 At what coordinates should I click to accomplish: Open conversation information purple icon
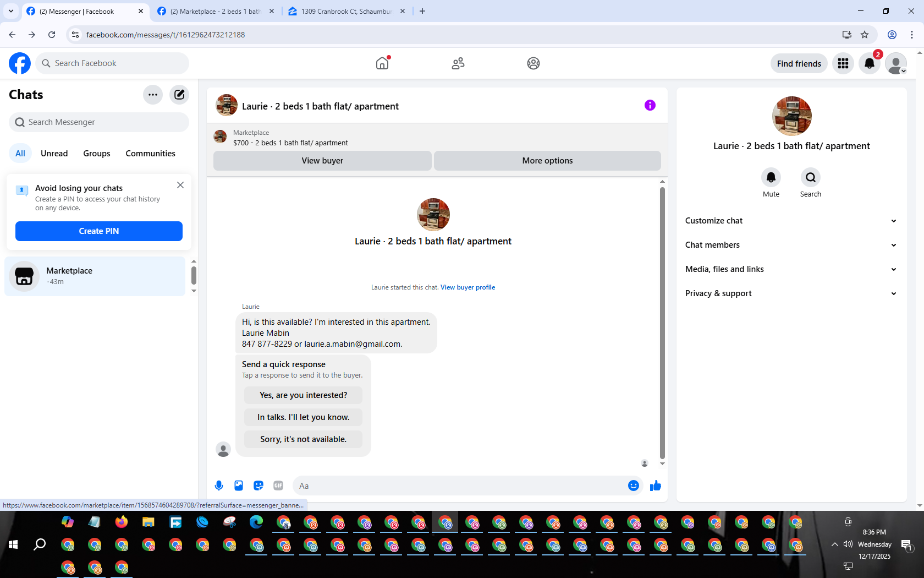point(650,105)
